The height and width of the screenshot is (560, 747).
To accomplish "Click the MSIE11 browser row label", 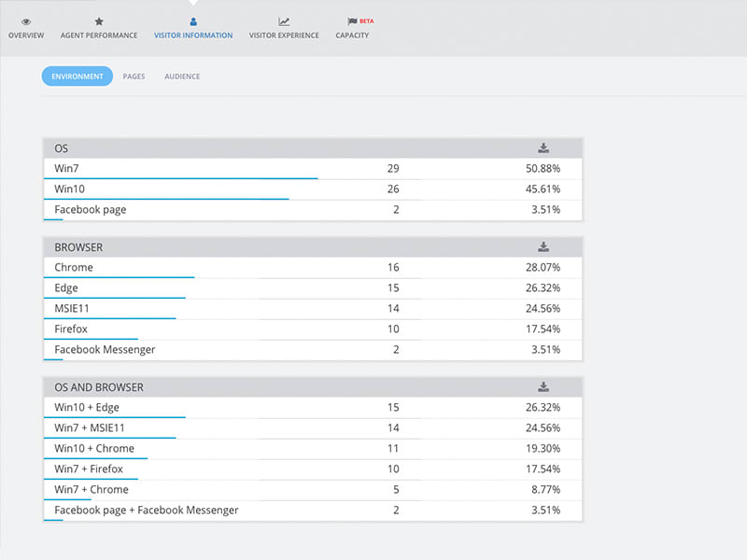I will point(72,308).
